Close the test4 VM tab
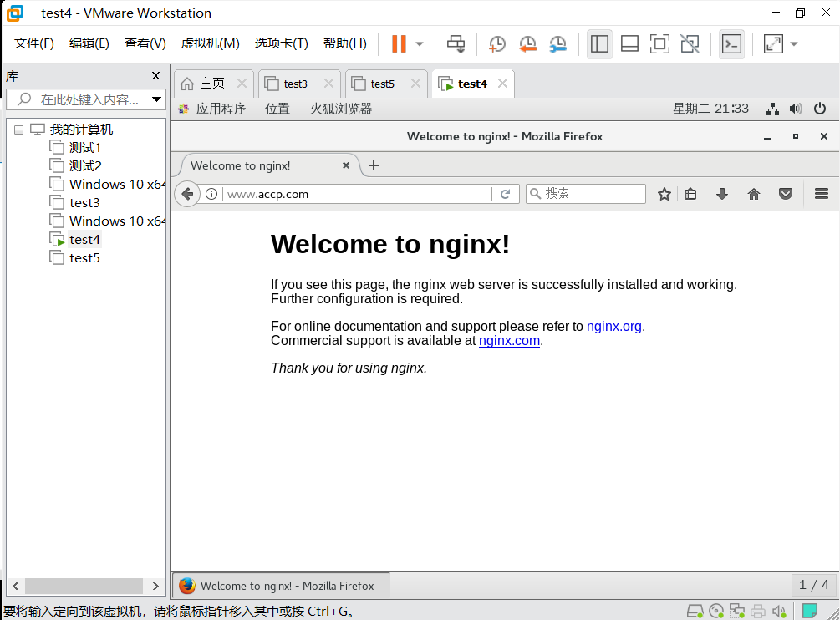 click(x=502, y=84)
